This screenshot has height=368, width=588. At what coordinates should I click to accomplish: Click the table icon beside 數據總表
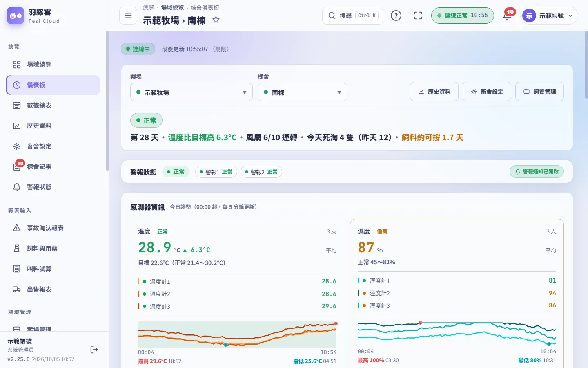pyautogui.click(x=17, y=105)
